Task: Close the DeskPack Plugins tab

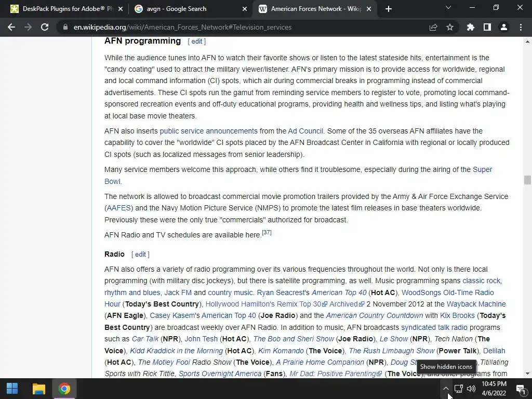Action: [x=121, y=9]
